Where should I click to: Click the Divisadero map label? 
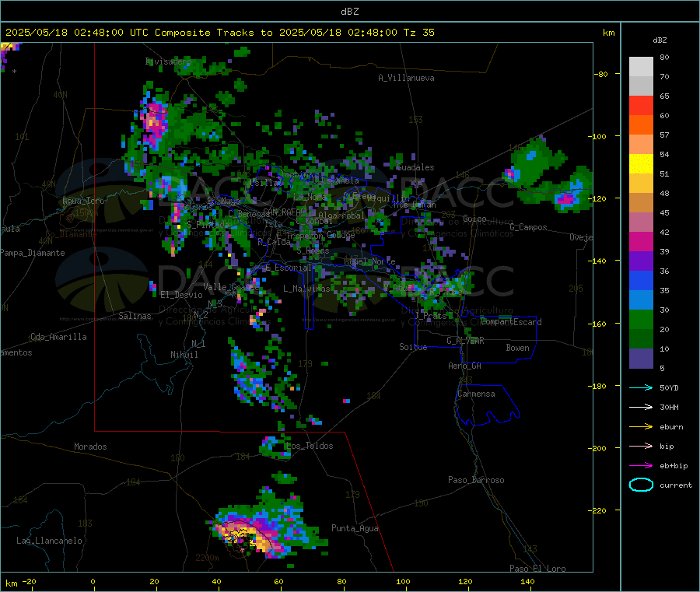pos(168,61)
